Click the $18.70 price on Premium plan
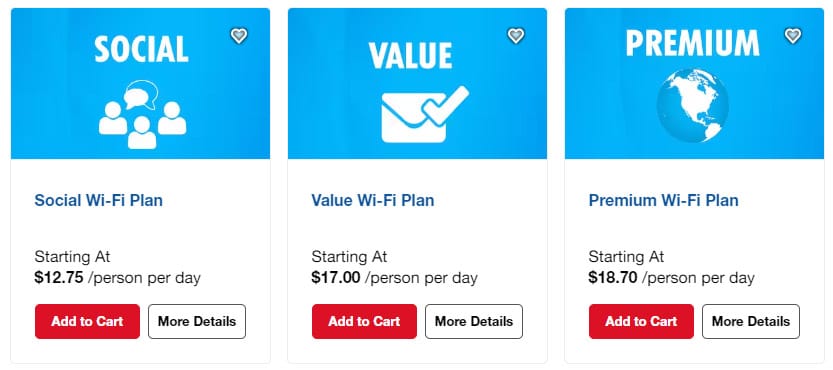This screenshot has width=833, height=370. click(613, 278)
